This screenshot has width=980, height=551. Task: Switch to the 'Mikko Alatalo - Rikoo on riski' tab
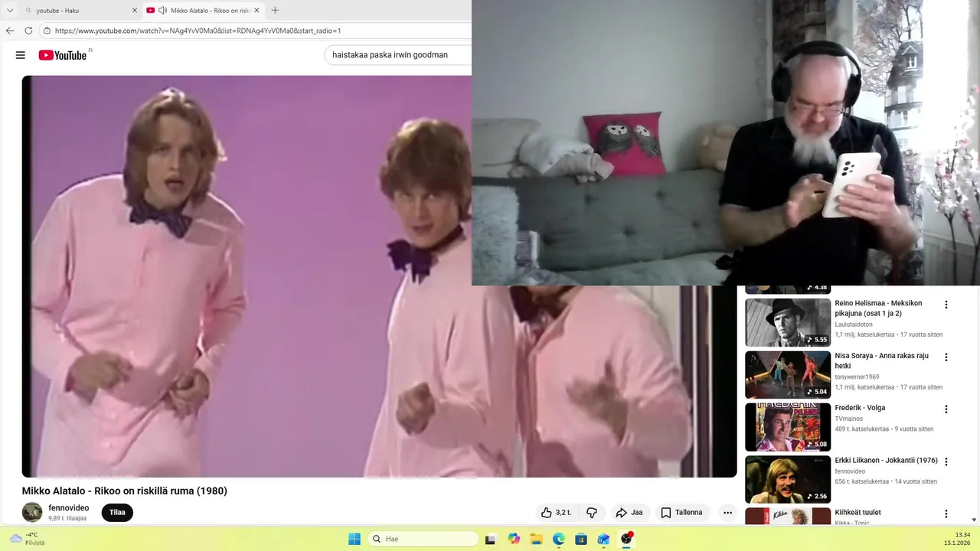point(203,11)
